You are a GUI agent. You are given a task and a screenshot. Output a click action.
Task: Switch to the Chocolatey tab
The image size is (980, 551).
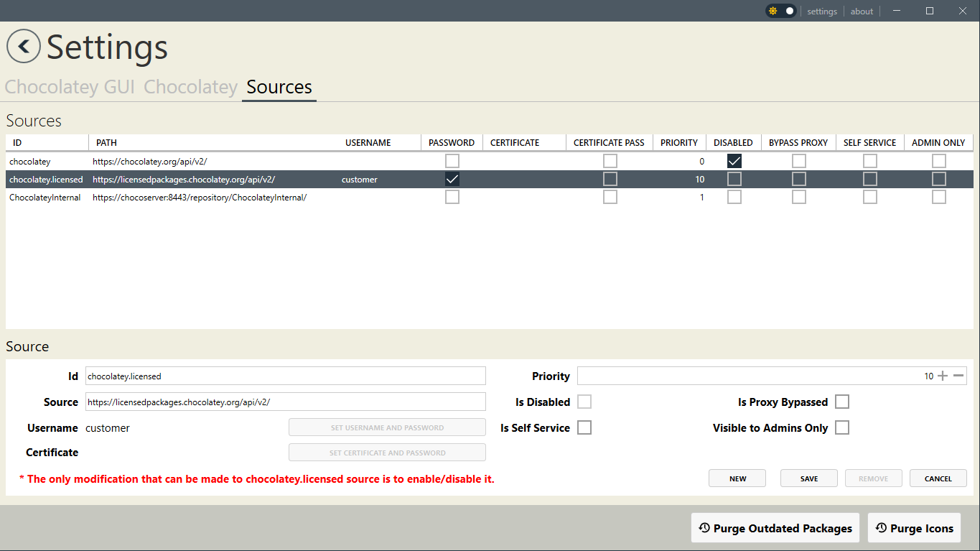click(190, 87)
